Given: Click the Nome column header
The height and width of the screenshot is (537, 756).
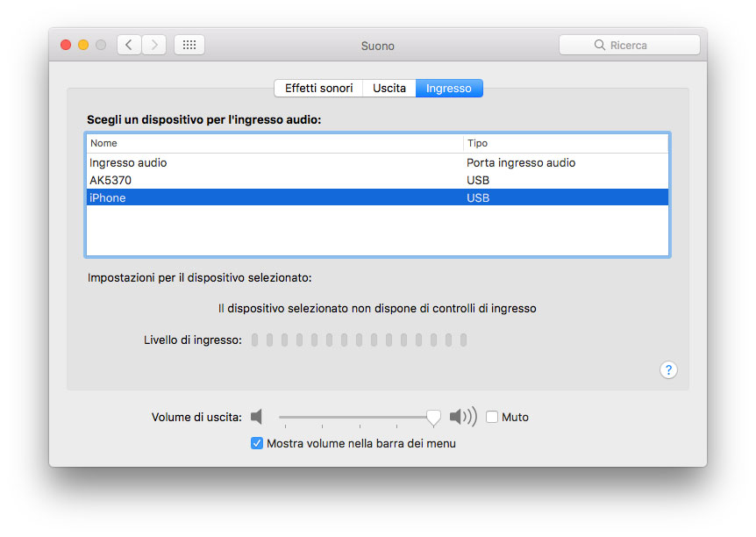Looking at the screenshot, I should coord(275,143).
